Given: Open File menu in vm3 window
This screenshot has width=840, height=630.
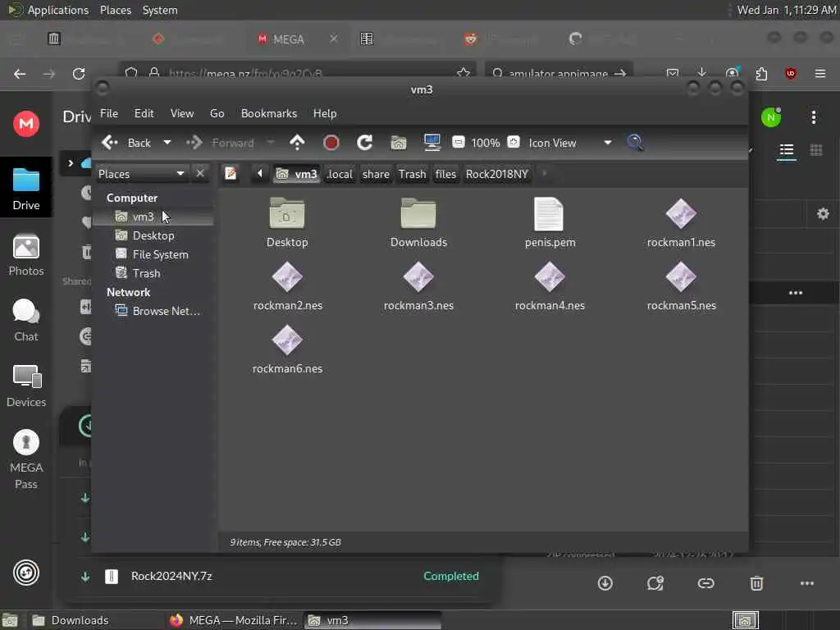Looking at the screenshot, I should (x=109, y=113).
